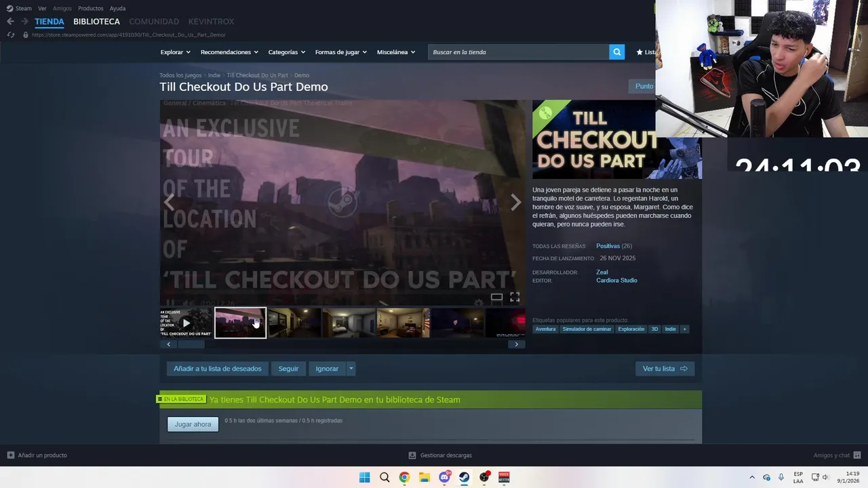The height and width of the screenshot is (488, 868).
Task: Select the motel bedroom with flag thumbnail
Action: tap(403, 323)
